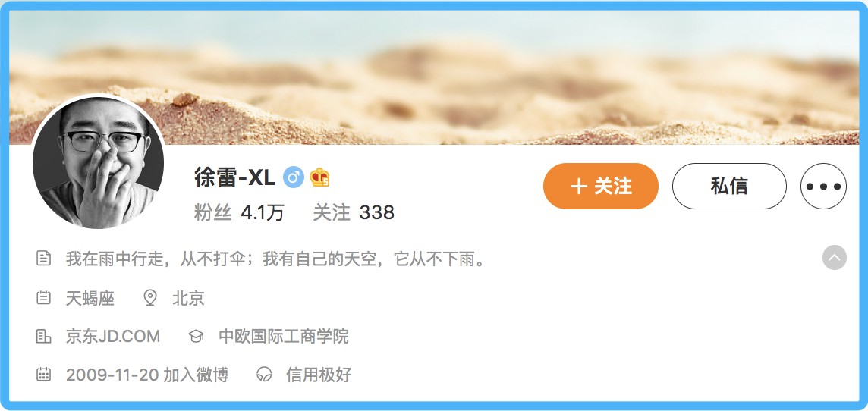Click the 徐雷-XL profile avatar photo
The width and height of the screenshot is (868, 411).
tap(98, 162)
